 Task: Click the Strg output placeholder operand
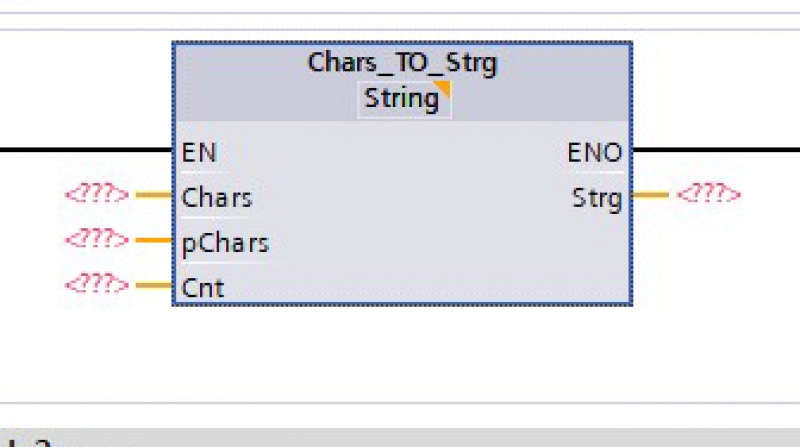(709, 194)
